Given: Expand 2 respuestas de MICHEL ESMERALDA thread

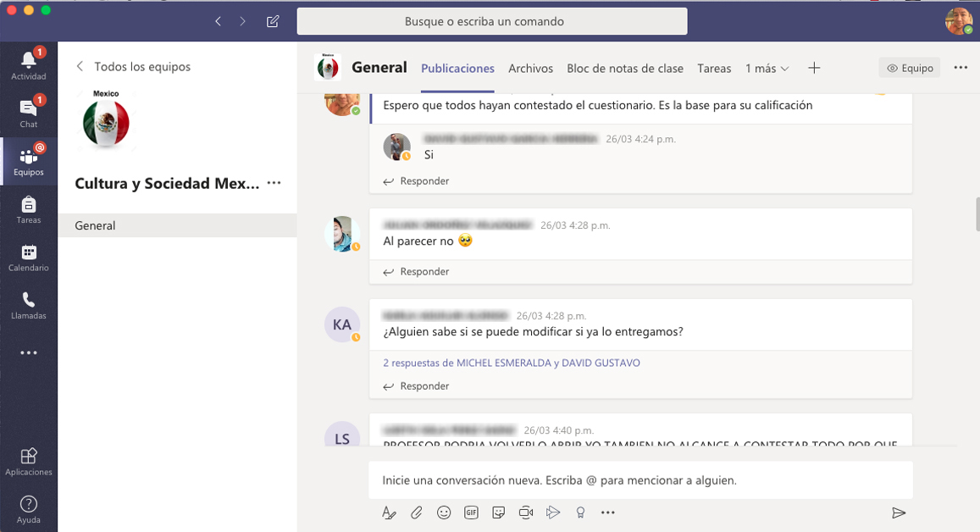Looking at the screenshot, I should tap(511, 363).
